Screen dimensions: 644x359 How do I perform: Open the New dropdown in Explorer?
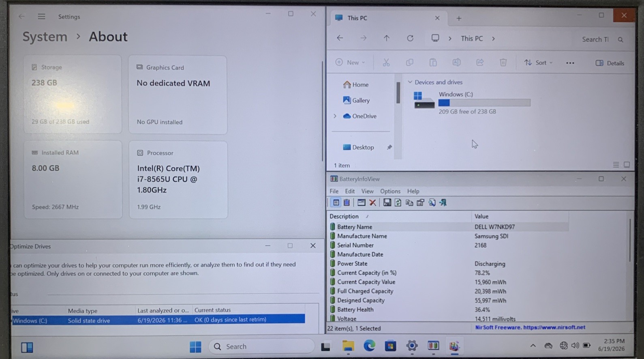(350, 62)
